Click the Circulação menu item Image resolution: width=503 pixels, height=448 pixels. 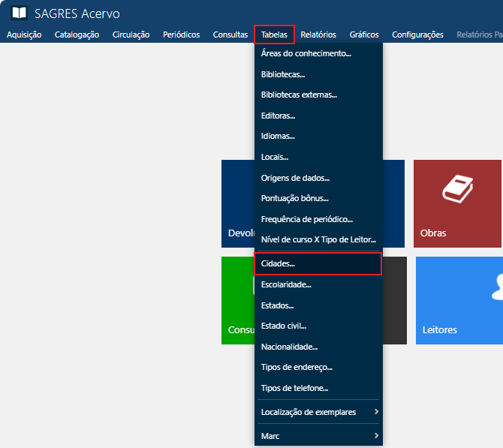pyautogui.click(x=131, y=35)
